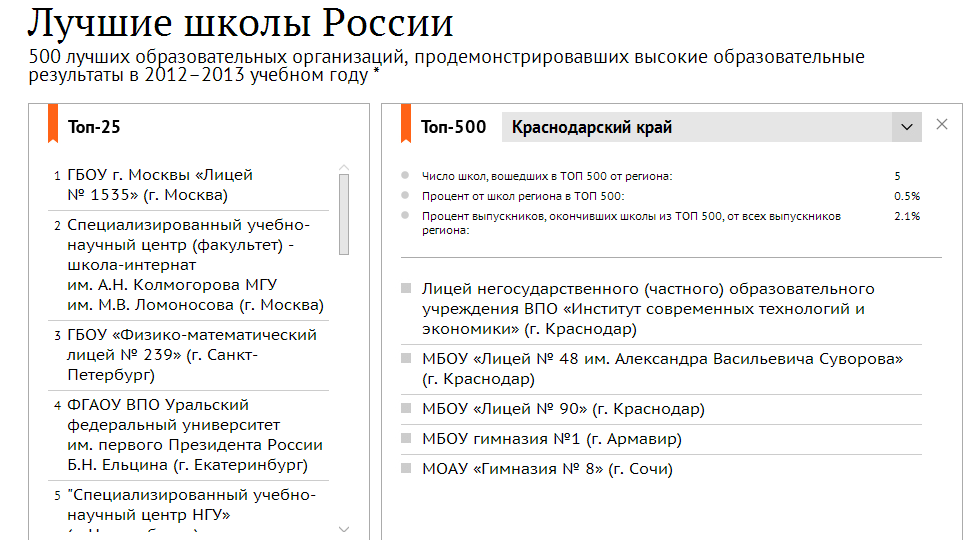Select МБОУ гимназия №1 Армавир
This screenshot has width=980, height=540.
[x=551, y=439]
